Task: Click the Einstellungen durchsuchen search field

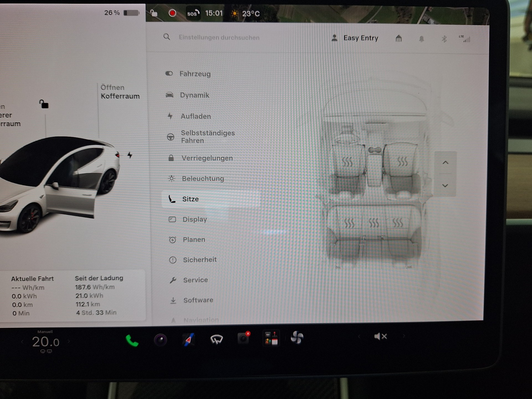Action: [219, 37]
